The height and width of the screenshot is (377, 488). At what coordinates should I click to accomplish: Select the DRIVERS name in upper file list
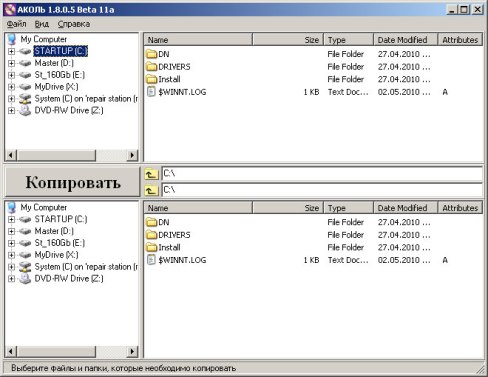(x=174, y=67)
